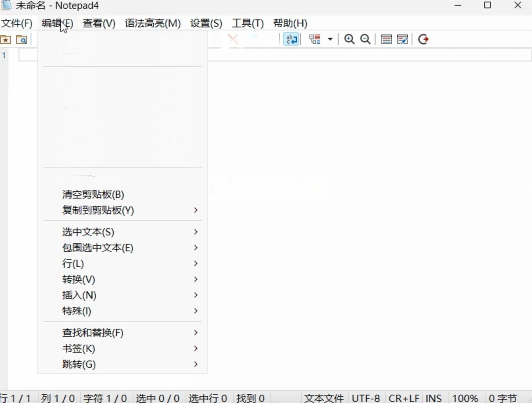Click the zoom out magnifier icon

365,40
